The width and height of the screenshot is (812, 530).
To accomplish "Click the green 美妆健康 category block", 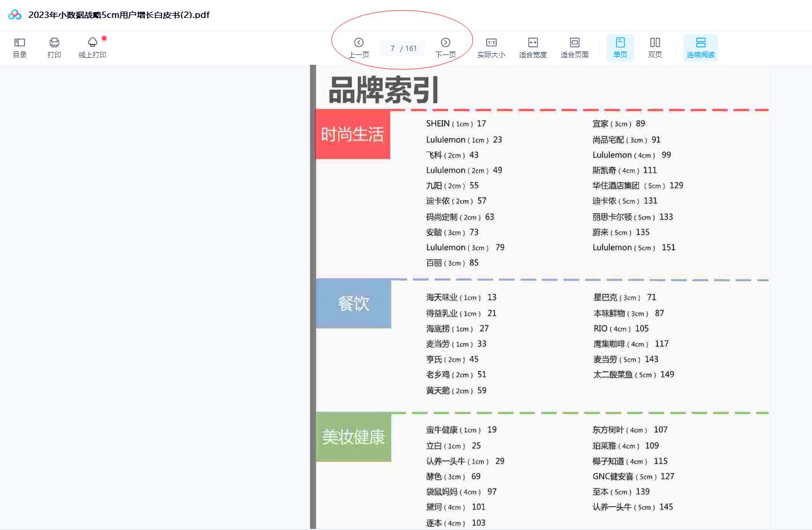I will point(353,437).
